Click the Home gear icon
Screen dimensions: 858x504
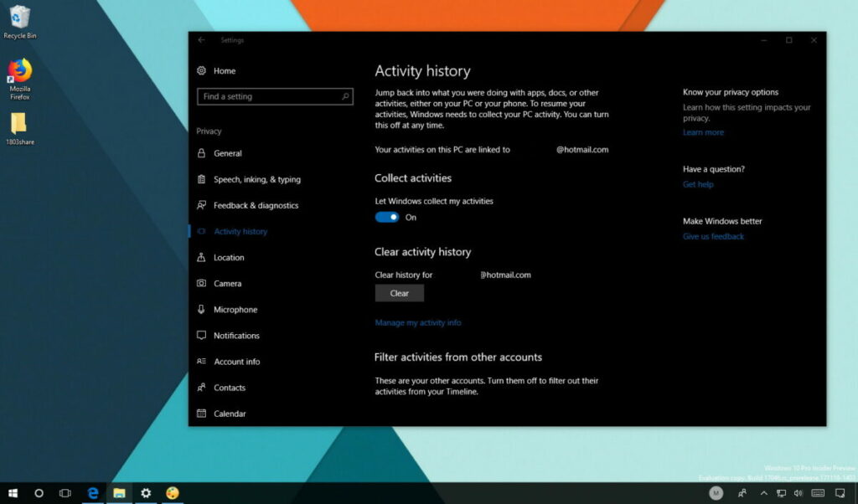pyautogui.click(x=200, y=70)
